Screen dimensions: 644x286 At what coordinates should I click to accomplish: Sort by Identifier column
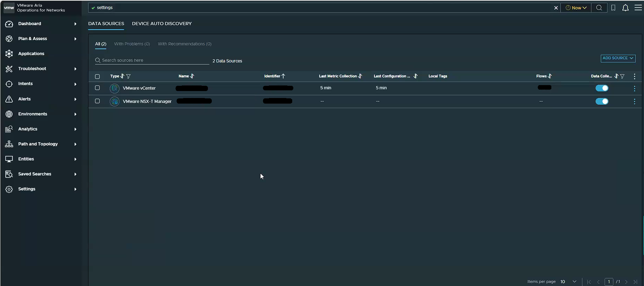click(284, 76)
